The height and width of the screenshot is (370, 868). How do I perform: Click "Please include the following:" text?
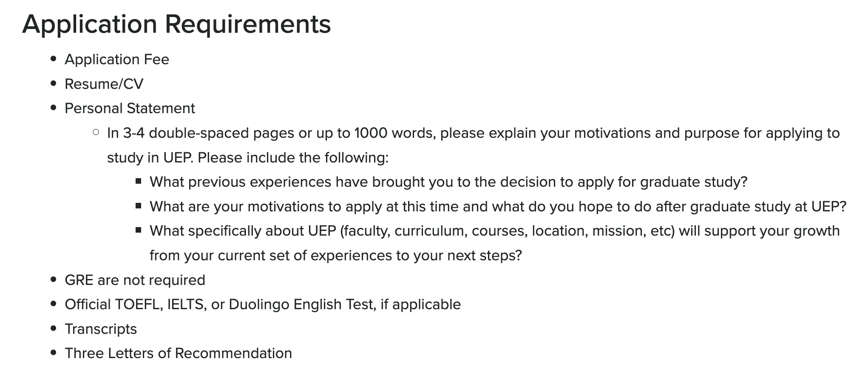tap(293, 158)
